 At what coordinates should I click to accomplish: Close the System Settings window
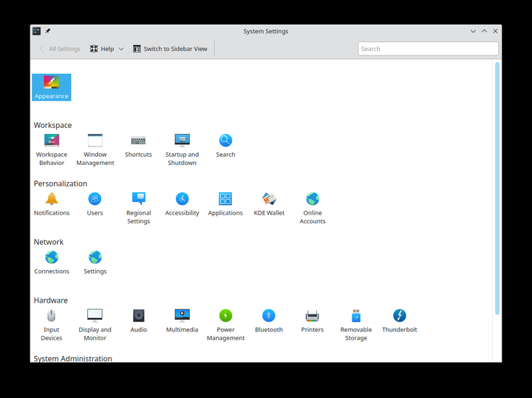495,31
